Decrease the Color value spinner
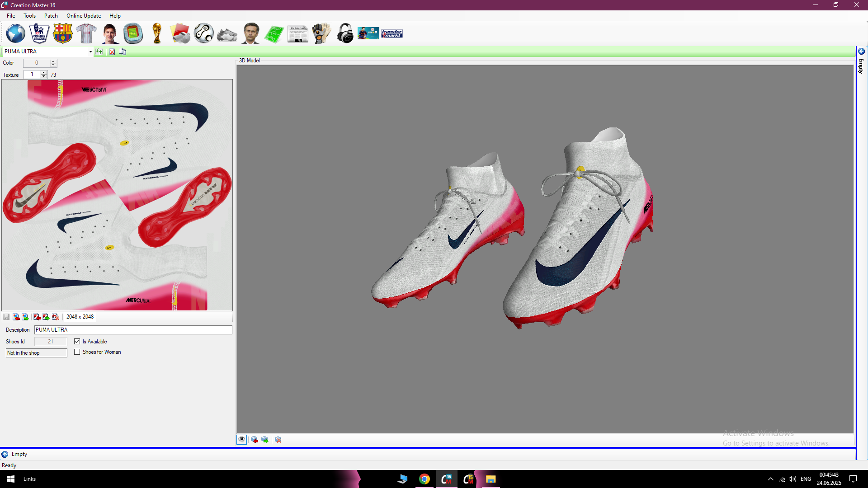The image size is (868, 488). (x=53, y=65)
